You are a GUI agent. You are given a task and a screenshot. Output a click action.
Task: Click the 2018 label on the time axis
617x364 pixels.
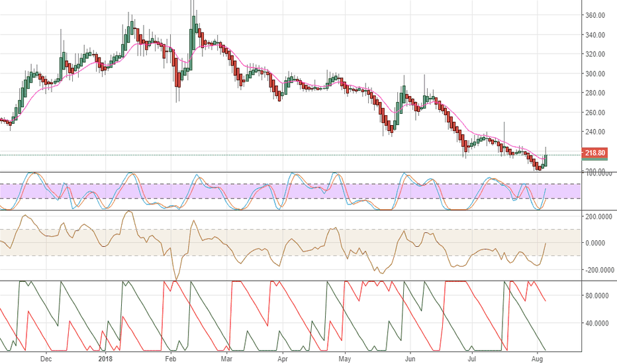(x=105, y=359)
